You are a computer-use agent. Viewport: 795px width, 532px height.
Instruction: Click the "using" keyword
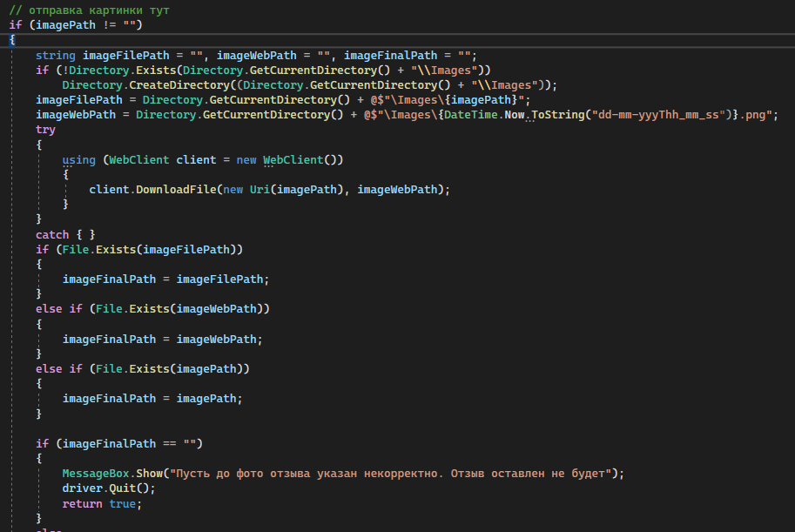pyautogui.click(x=78, y=159)
